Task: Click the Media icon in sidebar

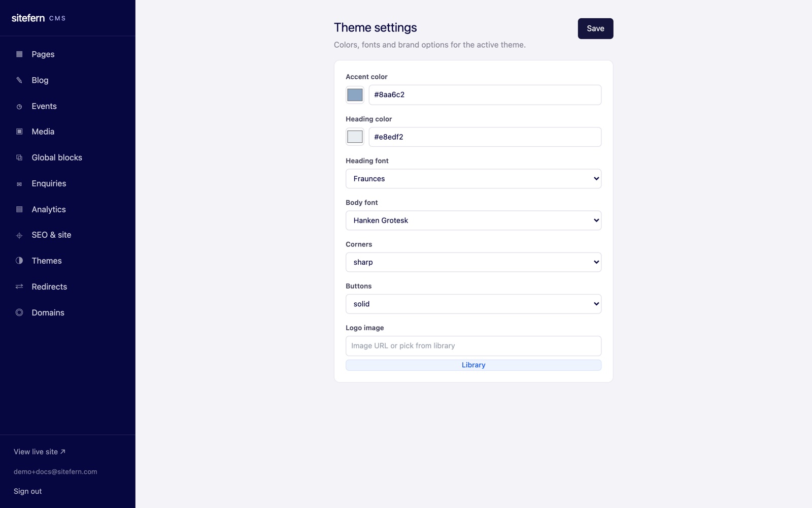Action: 19,132
